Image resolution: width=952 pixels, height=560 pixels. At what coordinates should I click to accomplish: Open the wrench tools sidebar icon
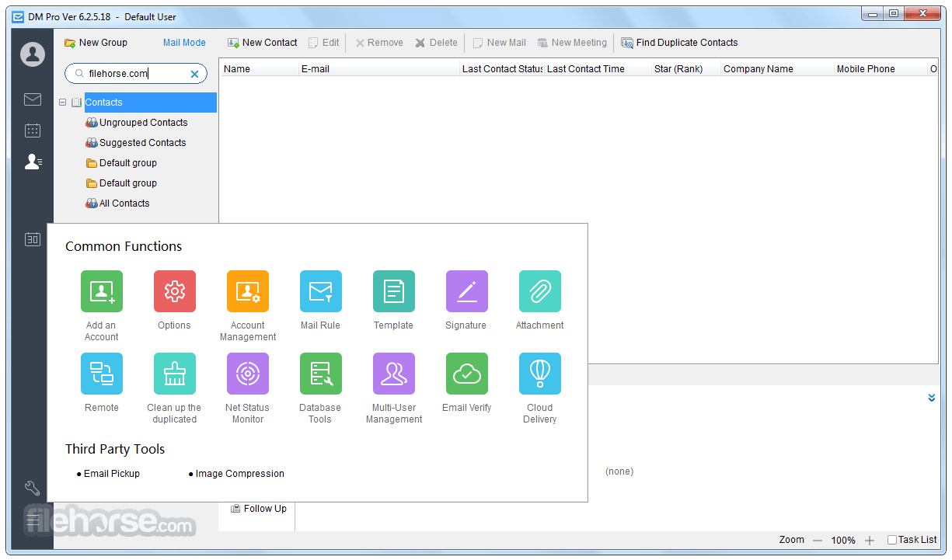pos(33,489)
